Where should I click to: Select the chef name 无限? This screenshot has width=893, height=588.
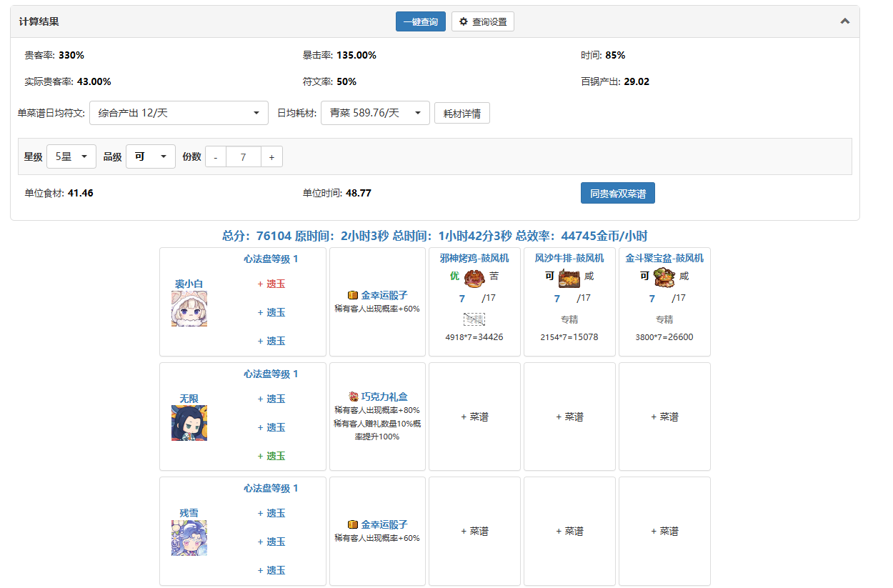coord(189,398)
